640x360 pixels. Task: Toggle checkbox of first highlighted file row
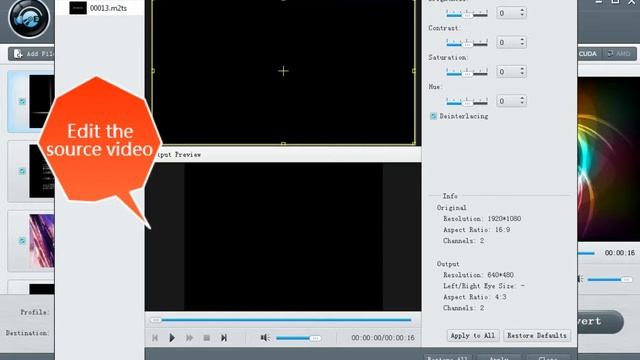pos(22,101)
